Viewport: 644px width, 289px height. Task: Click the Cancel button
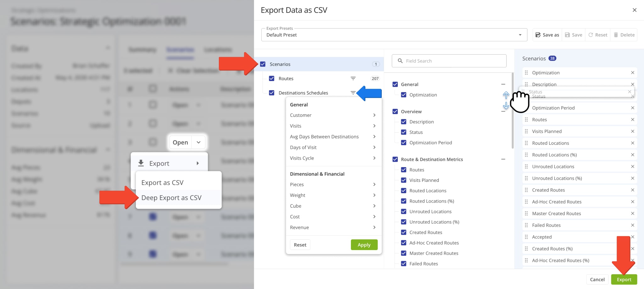[x=597, y=280]
